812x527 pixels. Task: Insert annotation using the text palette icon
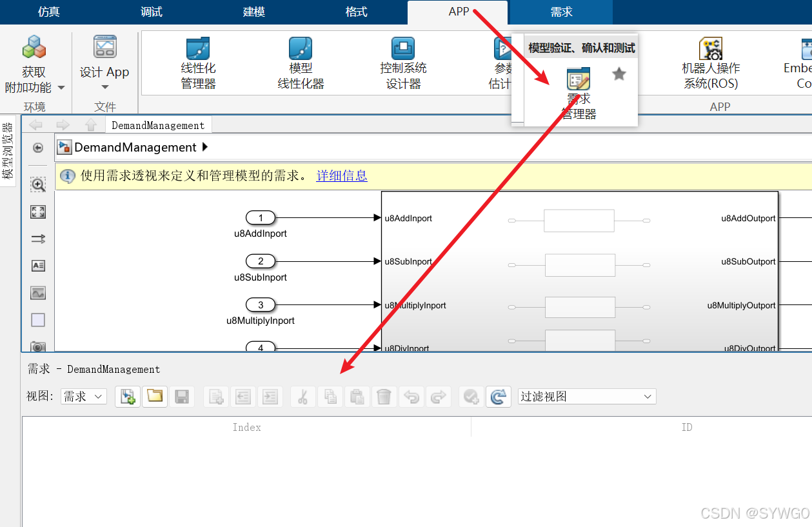tap(38, 266)
